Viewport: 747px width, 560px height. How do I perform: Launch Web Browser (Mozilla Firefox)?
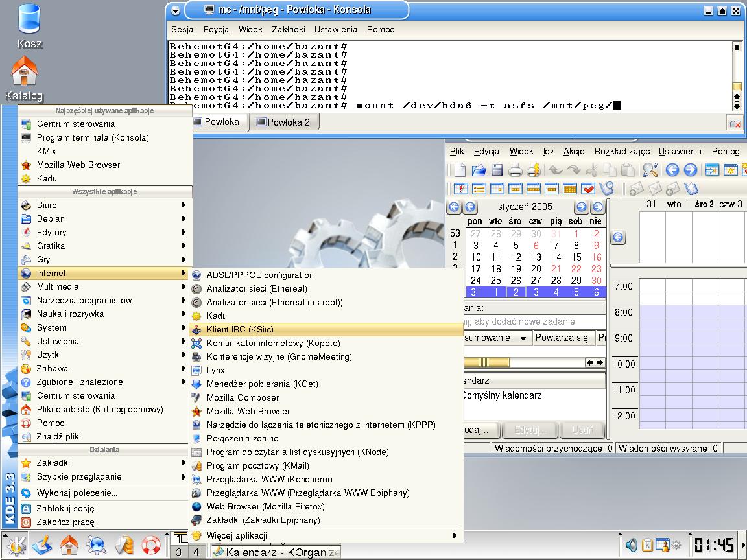pos(326,507)
